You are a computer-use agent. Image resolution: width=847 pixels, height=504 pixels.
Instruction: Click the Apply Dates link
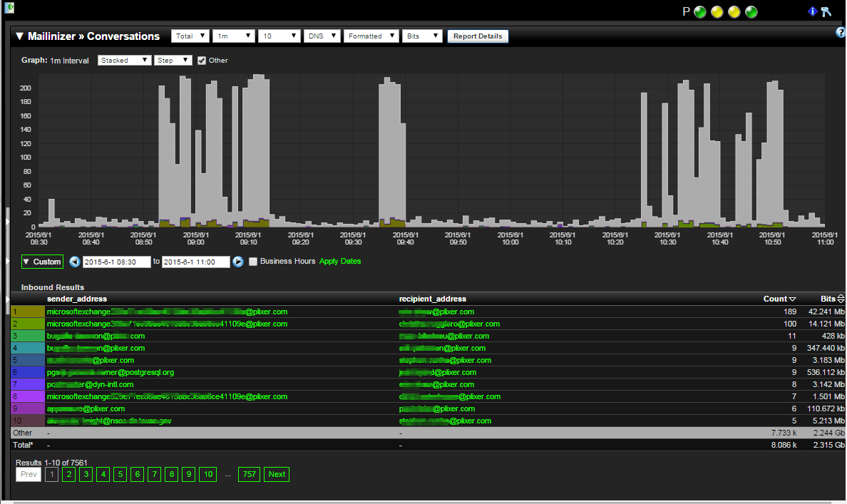tap(340, 261)
